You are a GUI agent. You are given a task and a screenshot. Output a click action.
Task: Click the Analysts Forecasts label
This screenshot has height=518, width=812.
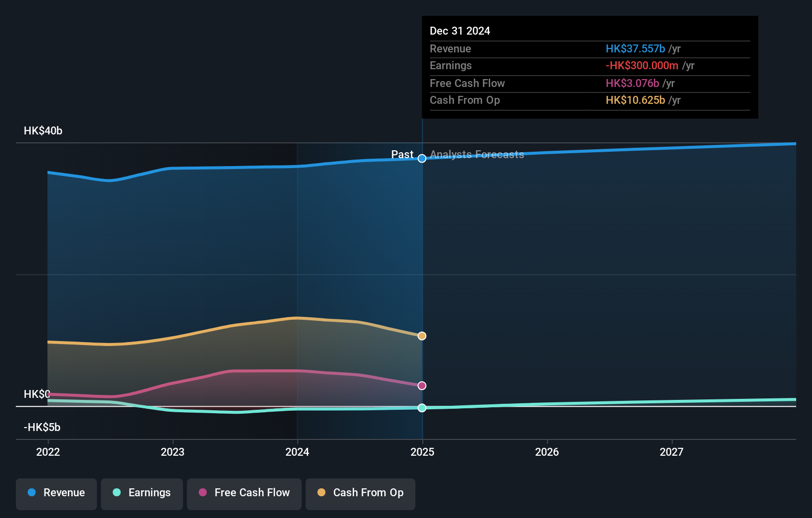point(477,155)
